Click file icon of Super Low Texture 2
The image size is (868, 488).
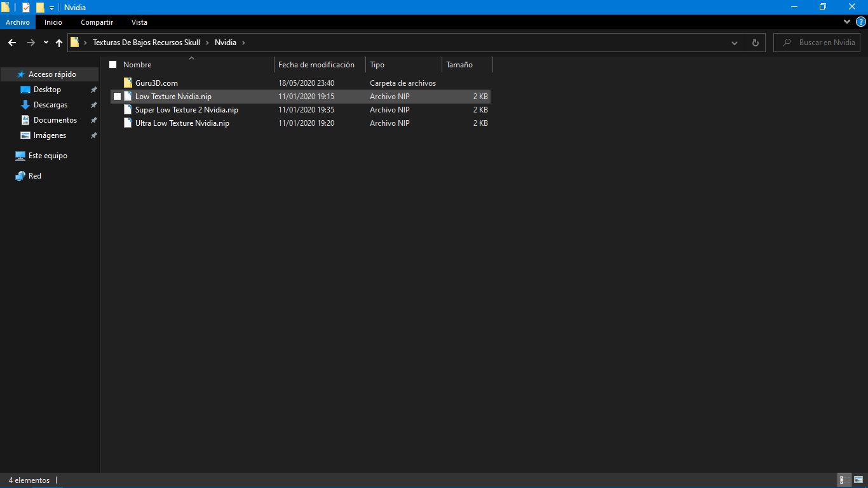tap(128, 110)
